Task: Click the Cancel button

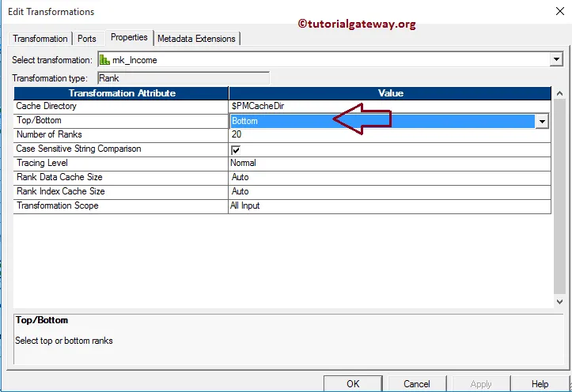Action: pos(417,383)
